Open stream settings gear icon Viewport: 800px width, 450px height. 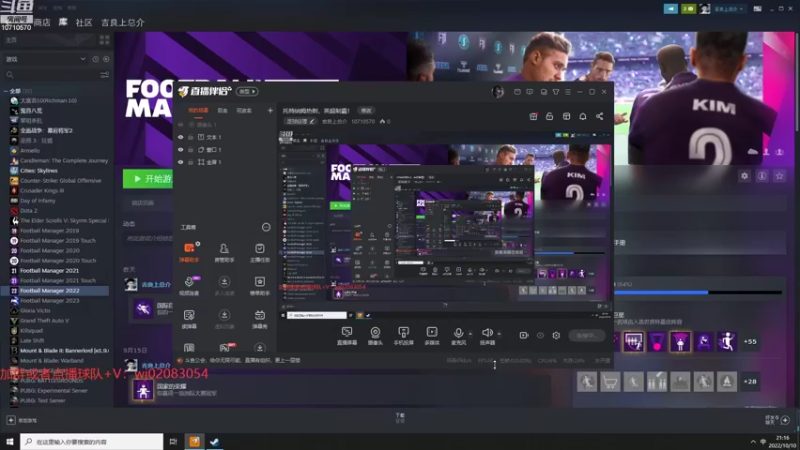[556, 335]
